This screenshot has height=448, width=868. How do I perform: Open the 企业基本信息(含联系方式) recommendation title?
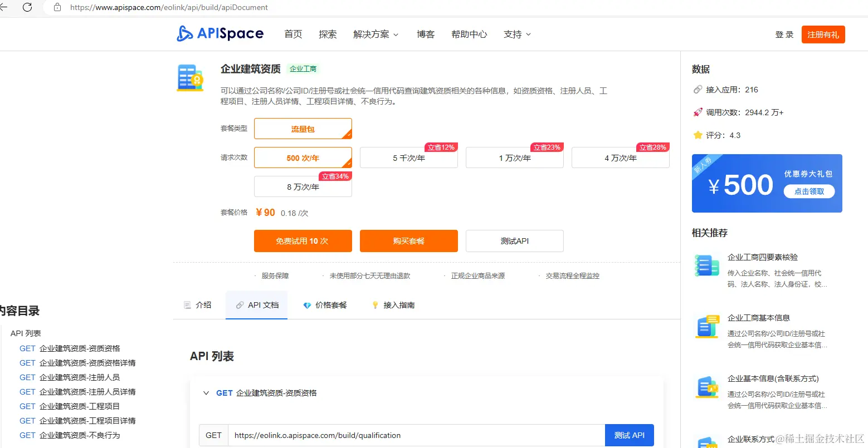pyautogui.click(x=773, y=378)
